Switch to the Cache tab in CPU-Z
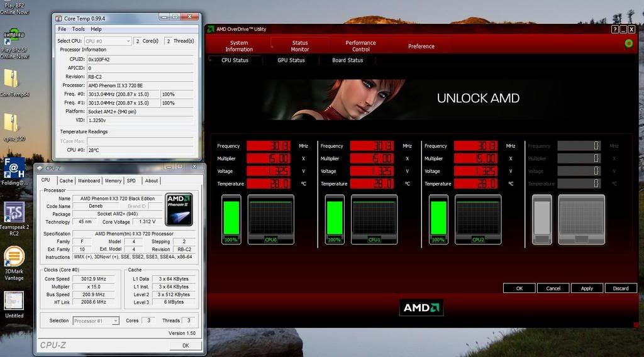This screenshot has width=644, height=357. [65, 180]
